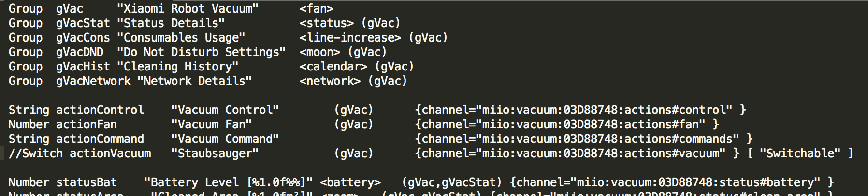Image resolution: width=868 pixels, height=196 pixels.
Task: Click the actionCommand item name
Action: (x=100, y=139)
